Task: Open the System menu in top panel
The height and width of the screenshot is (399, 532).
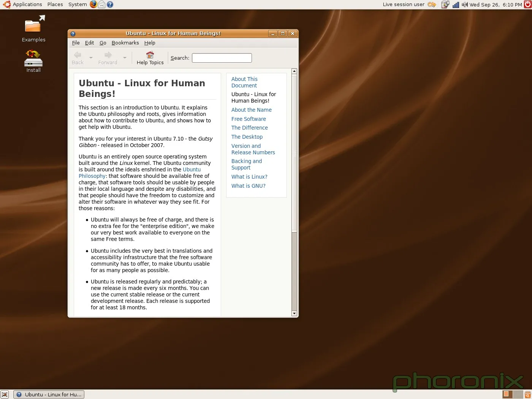Action: 78,5
